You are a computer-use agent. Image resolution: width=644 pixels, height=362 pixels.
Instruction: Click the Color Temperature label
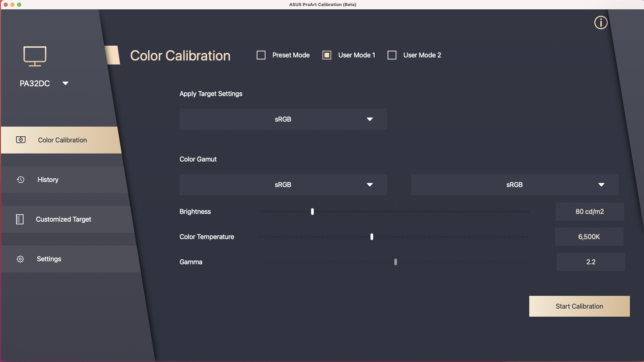point(207,237)
